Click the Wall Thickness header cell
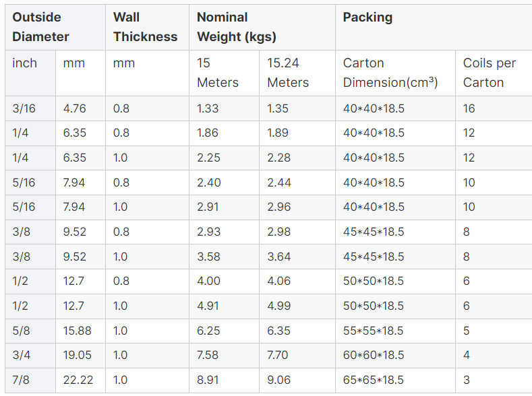The height and width of the screenshot is (396, 532). tap(145, 27)
